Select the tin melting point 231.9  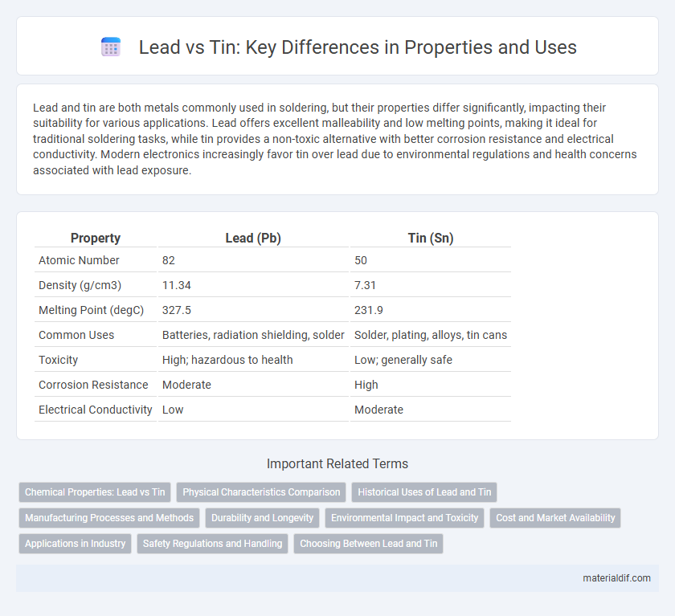(x=369, y=310)
